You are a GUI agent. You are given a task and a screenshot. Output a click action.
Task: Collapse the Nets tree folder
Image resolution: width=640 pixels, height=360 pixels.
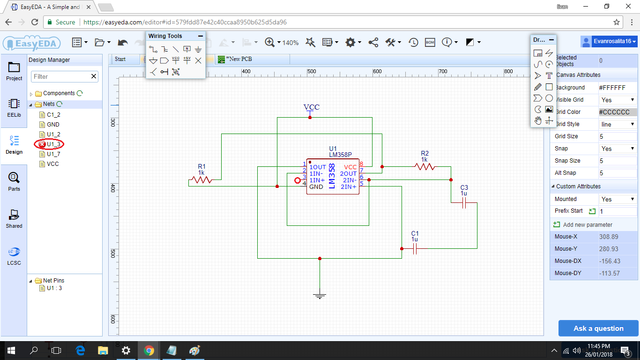click(31, 104)
